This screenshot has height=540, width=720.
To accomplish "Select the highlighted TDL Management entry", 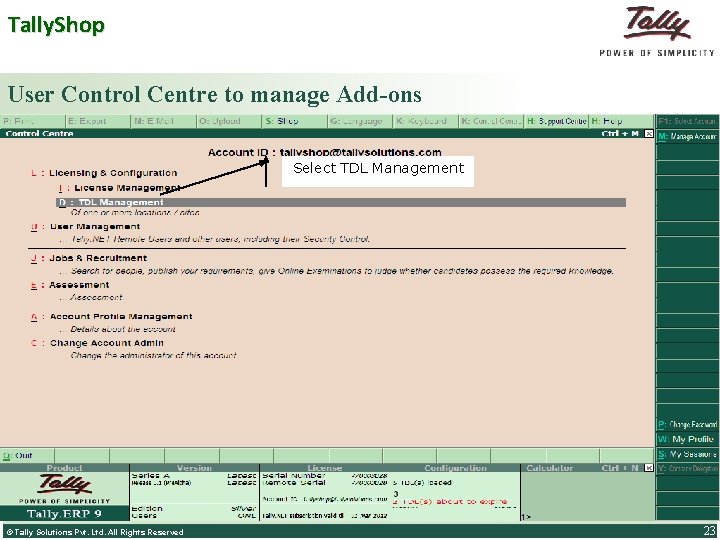I will click(x=341, y=202).
